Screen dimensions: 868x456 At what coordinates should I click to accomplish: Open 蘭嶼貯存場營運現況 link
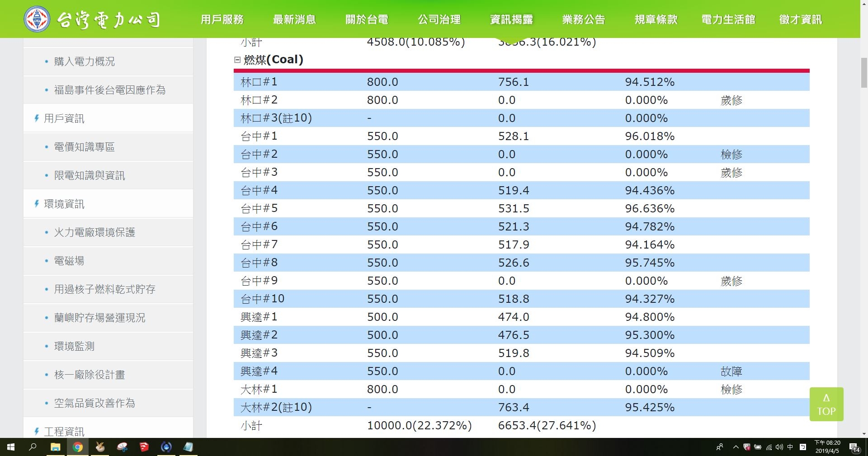(99, 318)
